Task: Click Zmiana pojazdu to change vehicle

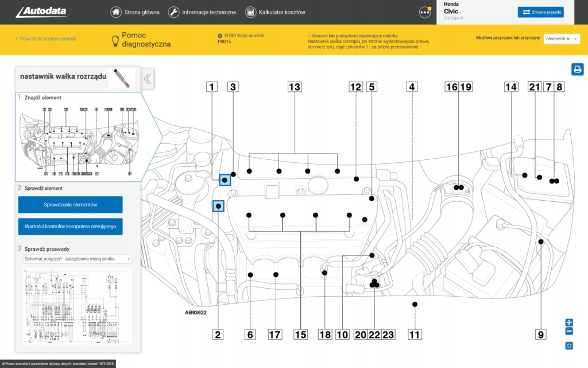Action: coord(540,11)
